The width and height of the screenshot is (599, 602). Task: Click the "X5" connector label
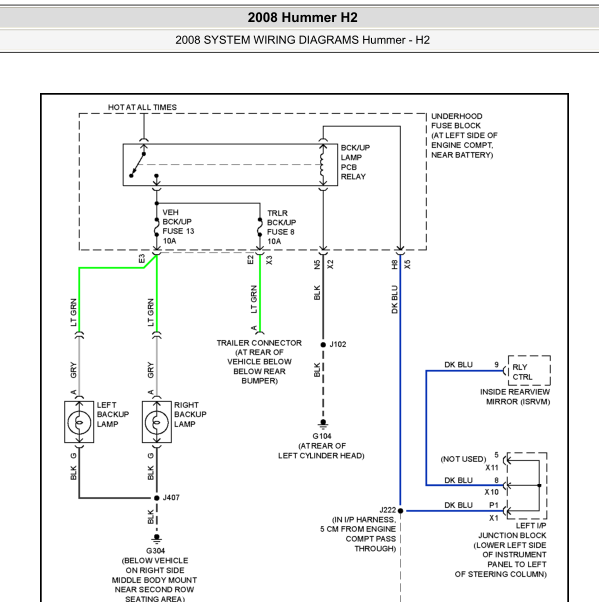click(x=408, y=265)
